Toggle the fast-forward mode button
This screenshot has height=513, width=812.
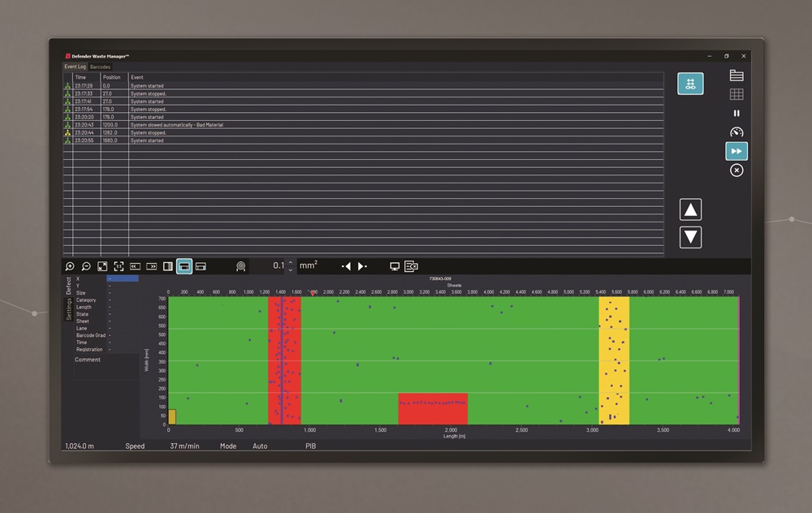pos(736,151)
